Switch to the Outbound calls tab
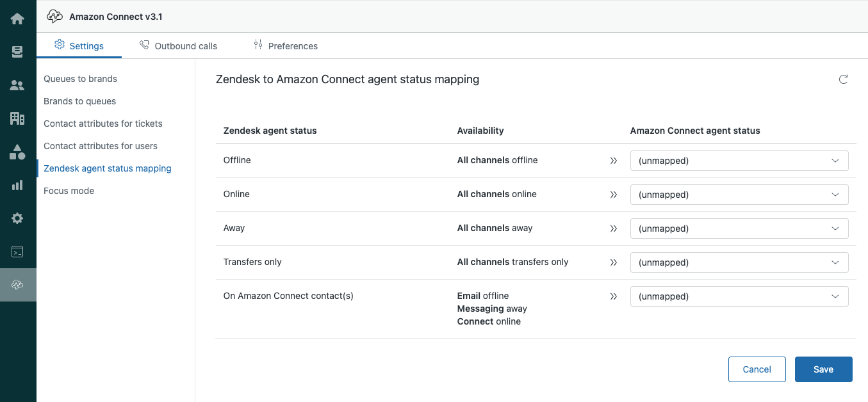The image size is (868, 402). (x=179, y=46)
